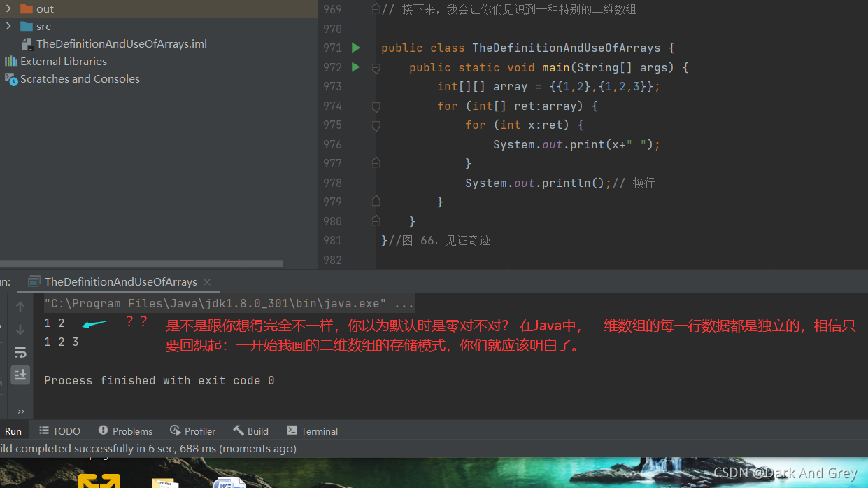Select TheDefinitionAndUseOfArrays.iml file
868x488 pixels.
tap(122, 43)
